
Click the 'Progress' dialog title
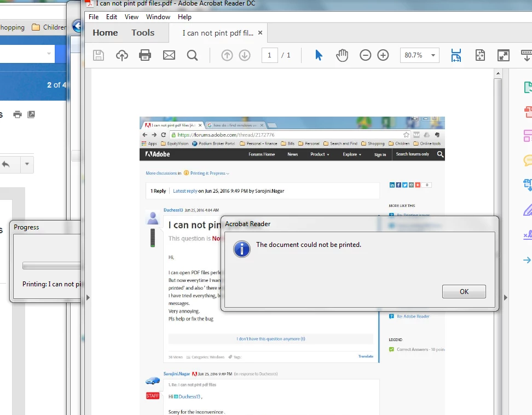[26, 227]
